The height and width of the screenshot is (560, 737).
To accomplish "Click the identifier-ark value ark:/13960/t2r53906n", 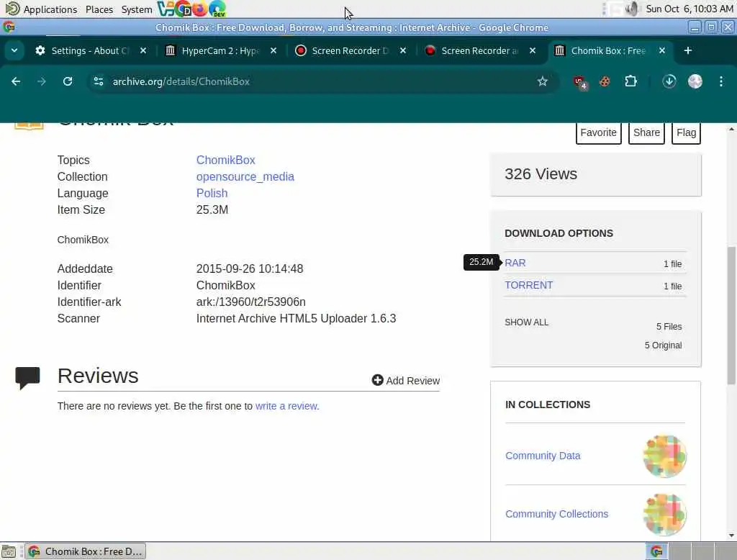I will (250, 302).
